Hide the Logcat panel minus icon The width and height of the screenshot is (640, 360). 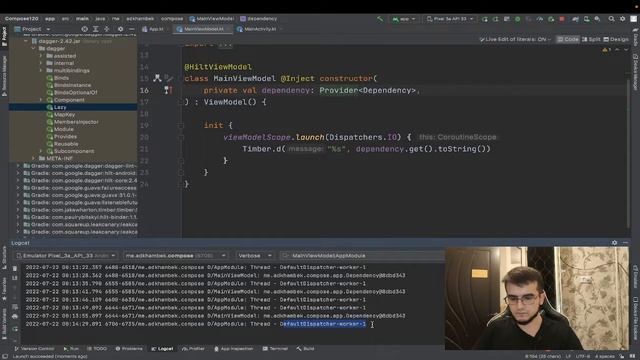click(625, 242)
